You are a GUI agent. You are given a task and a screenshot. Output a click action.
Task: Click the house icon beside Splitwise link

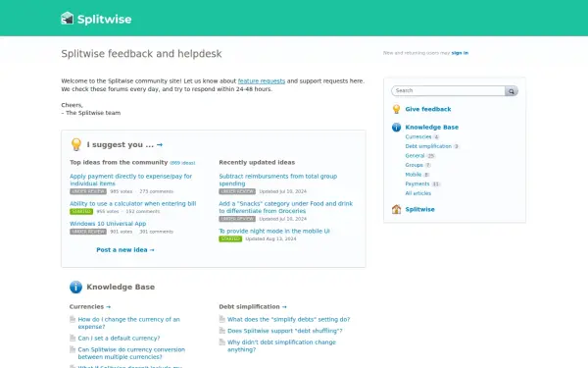click(x=396, y=209)
